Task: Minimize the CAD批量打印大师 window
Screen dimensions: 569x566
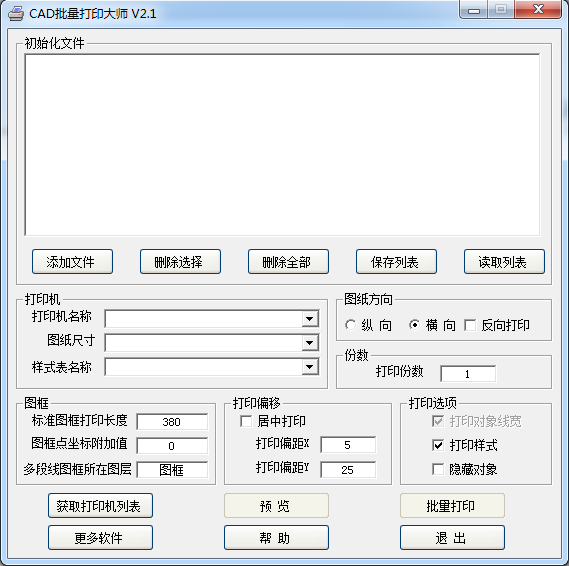Action: pyautogui.click(x=473, y=10)
